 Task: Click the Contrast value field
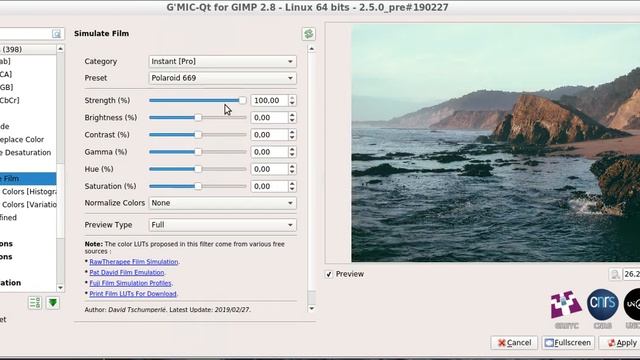(x=269, y=135)
